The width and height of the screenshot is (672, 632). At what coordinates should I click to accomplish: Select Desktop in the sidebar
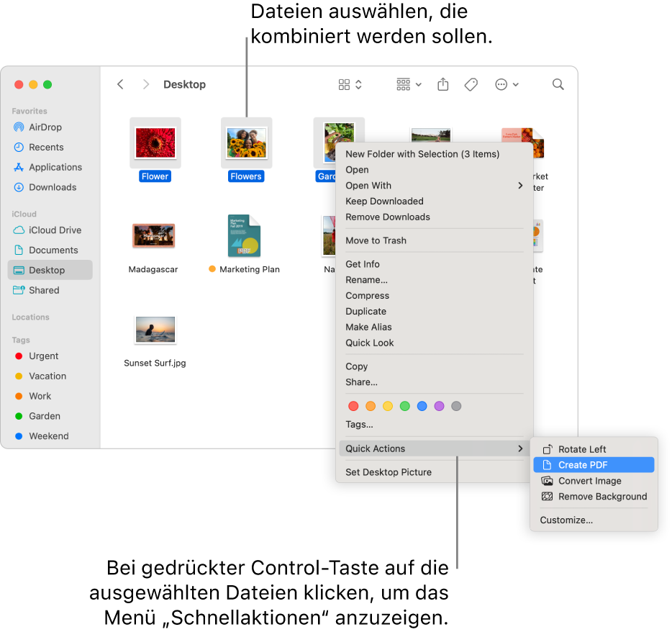pos(50,270)
